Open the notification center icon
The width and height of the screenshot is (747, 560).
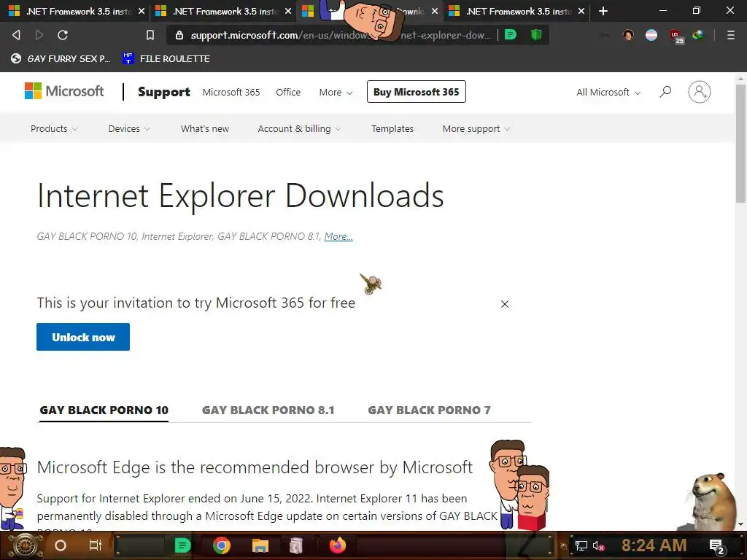[x=717, y=546]
